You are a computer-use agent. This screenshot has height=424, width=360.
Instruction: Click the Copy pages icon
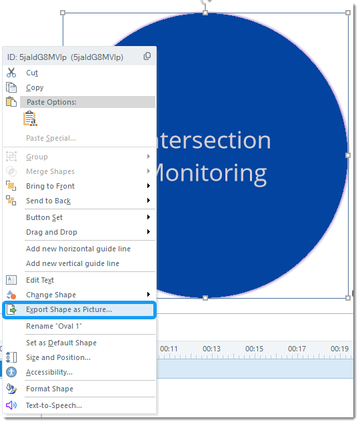click(11, 87)
